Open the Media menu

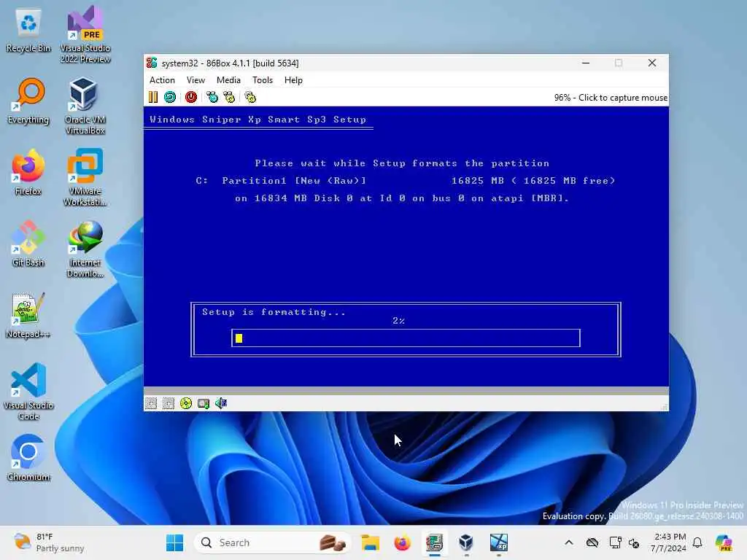228,80
